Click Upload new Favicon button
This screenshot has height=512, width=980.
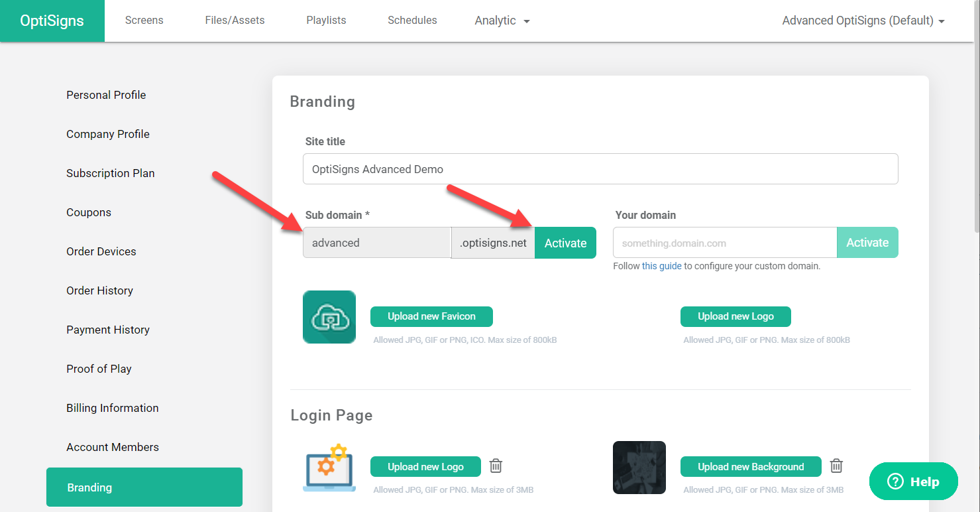[x=431, y=316]
